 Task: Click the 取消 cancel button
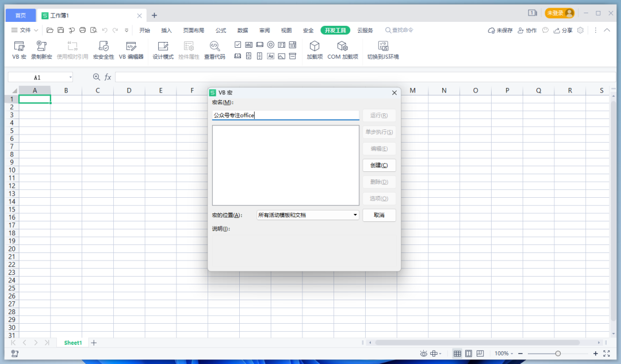pyautogui.click(x=379, y=215)
